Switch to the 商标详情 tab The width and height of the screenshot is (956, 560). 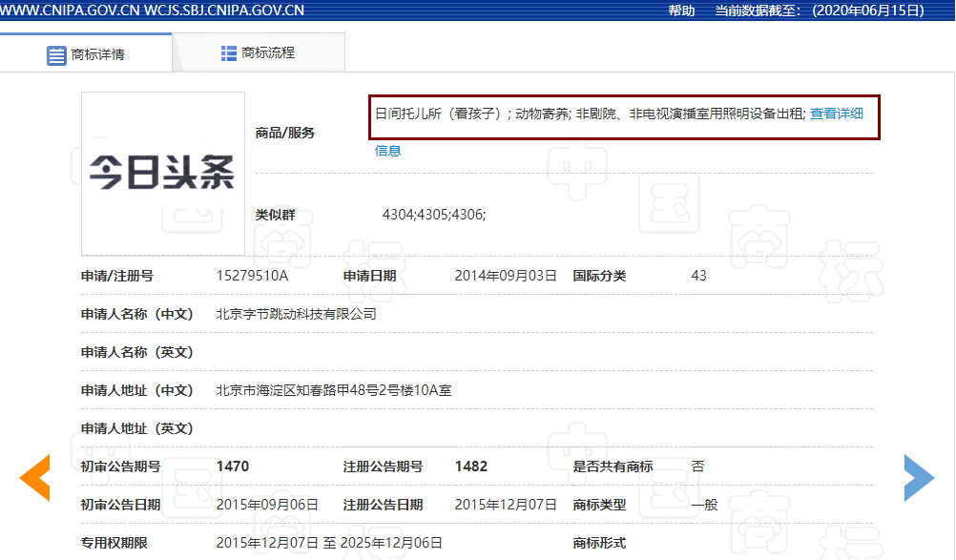[86, 53]
